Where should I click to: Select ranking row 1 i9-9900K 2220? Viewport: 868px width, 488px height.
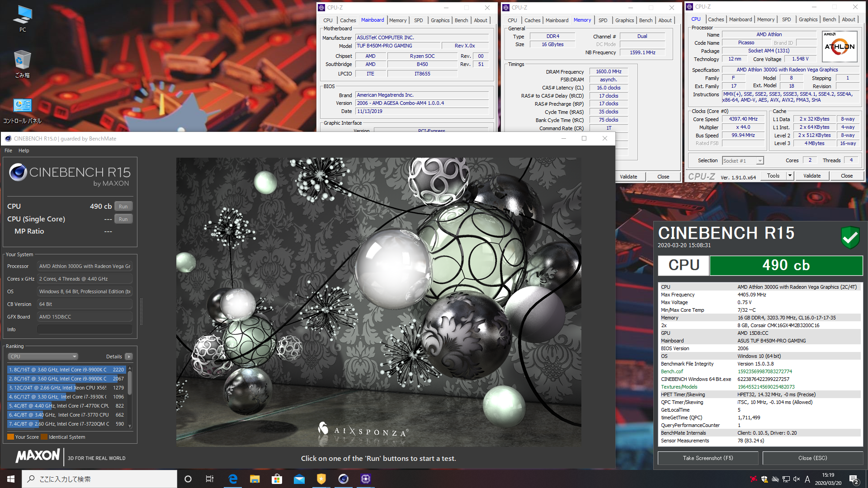[66, 370]
